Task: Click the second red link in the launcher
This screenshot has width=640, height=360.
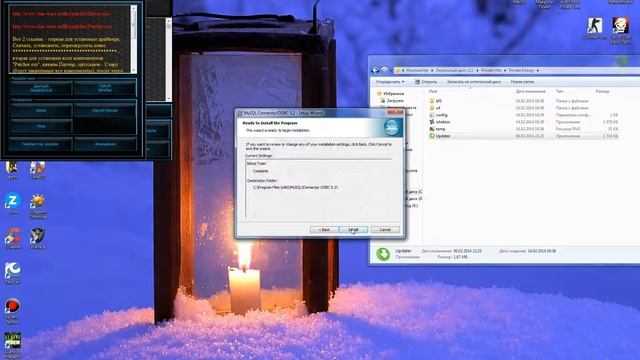Action: click(x=62, y=27)
